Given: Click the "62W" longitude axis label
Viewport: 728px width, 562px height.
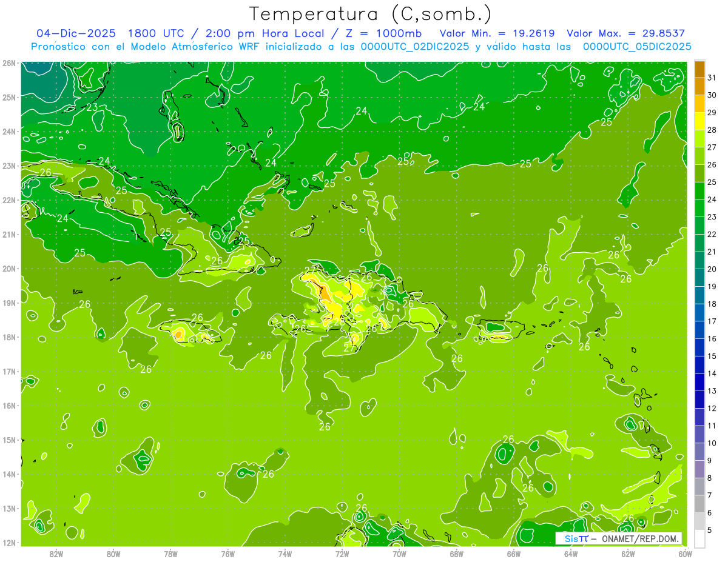Looking at the screenshot, I should pos(629,554).
